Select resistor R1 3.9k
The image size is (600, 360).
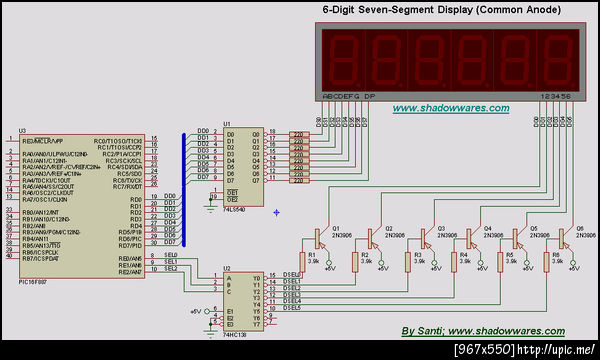coord(302,262)
